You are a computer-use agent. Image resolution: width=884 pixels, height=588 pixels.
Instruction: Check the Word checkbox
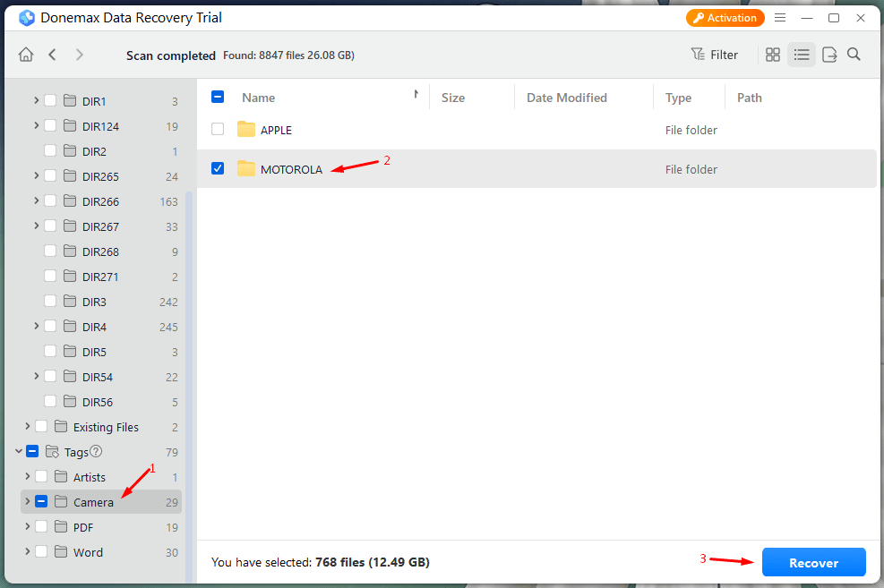point(41,551)
